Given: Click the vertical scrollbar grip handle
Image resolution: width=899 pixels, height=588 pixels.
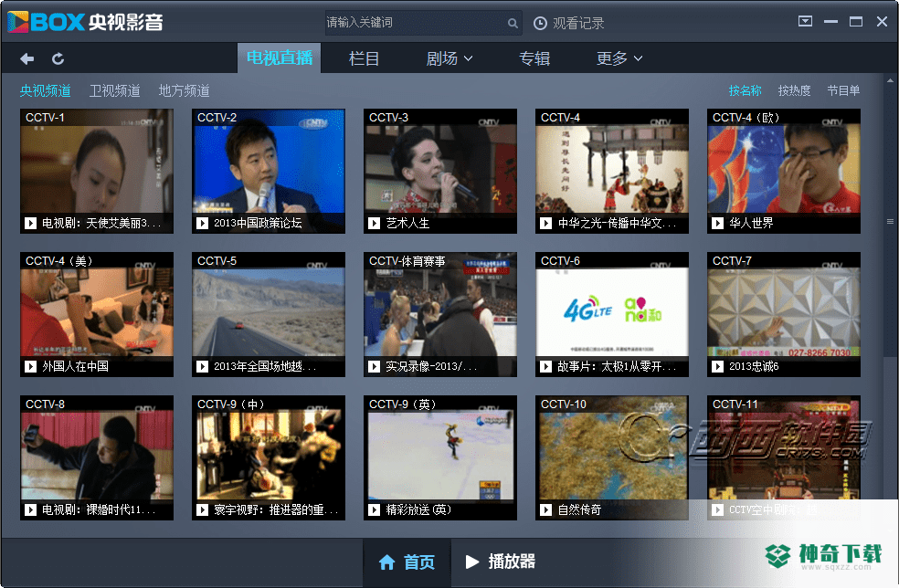Looking at the screenshot, I should [891, 221].
